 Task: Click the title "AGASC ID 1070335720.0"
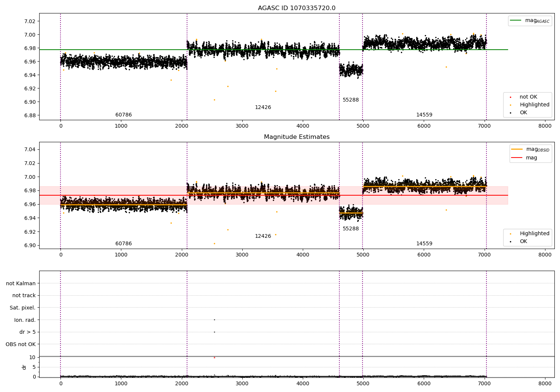point(296,8)
